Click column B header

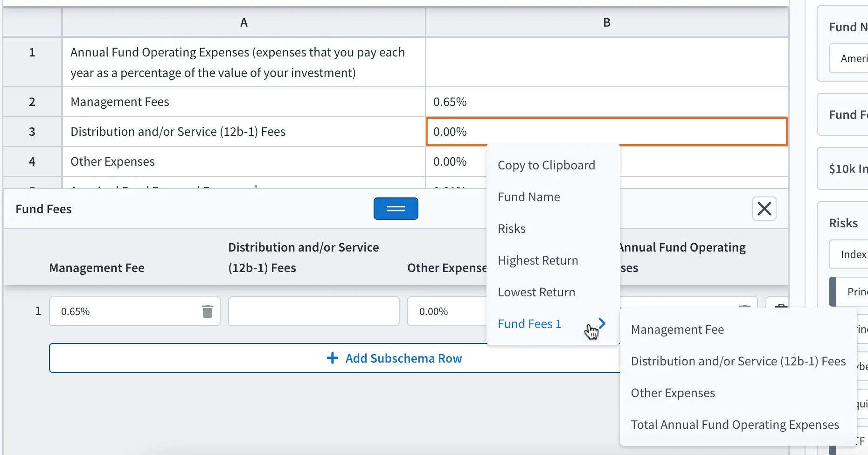point(606,22)
